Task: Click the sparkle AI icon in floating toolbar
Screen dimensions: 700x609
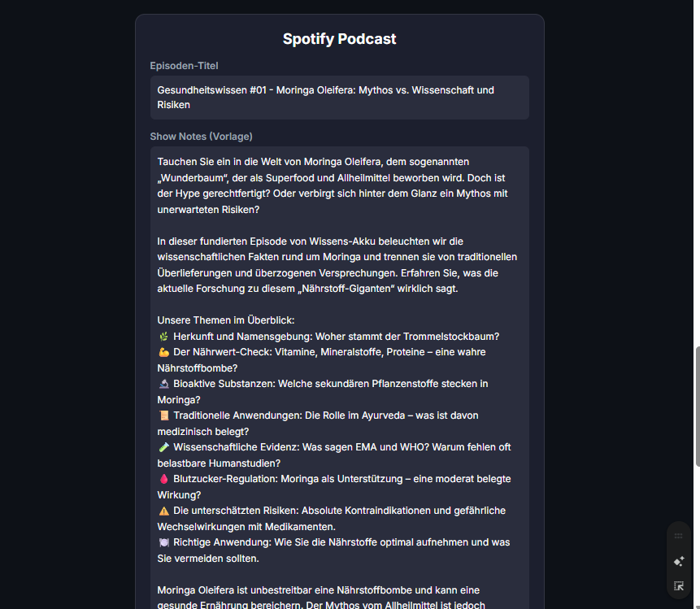Action: coord(679,561)
